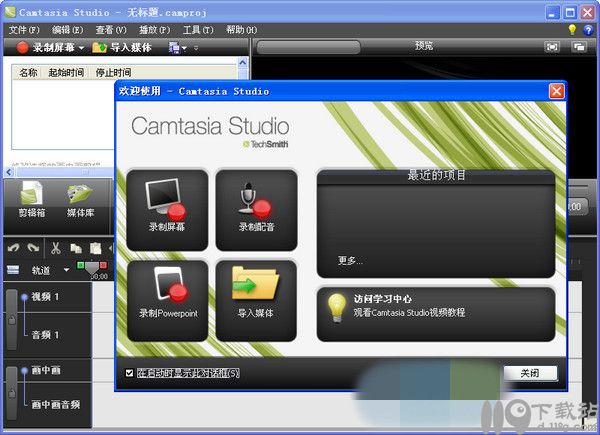Click the undo arrow on timeline toolbar

click(13, 248)
